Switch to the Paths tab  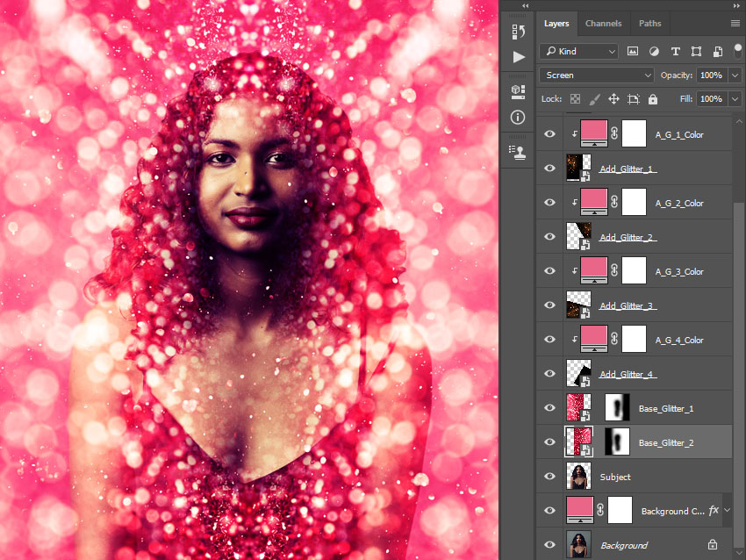point(649,24)
